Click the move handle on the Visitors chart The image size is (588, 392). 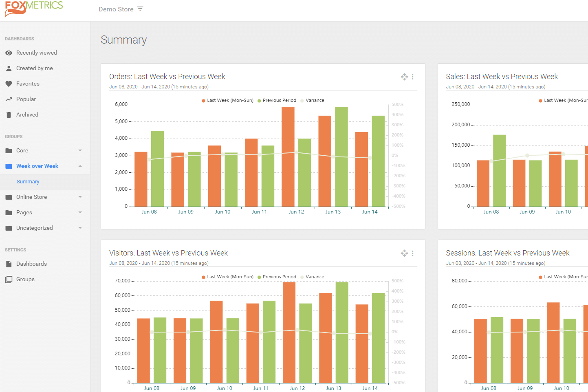coord(404,253)
